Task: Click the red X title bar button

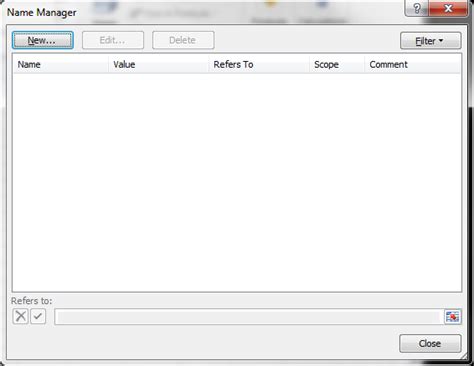Action: coord(448,8)
